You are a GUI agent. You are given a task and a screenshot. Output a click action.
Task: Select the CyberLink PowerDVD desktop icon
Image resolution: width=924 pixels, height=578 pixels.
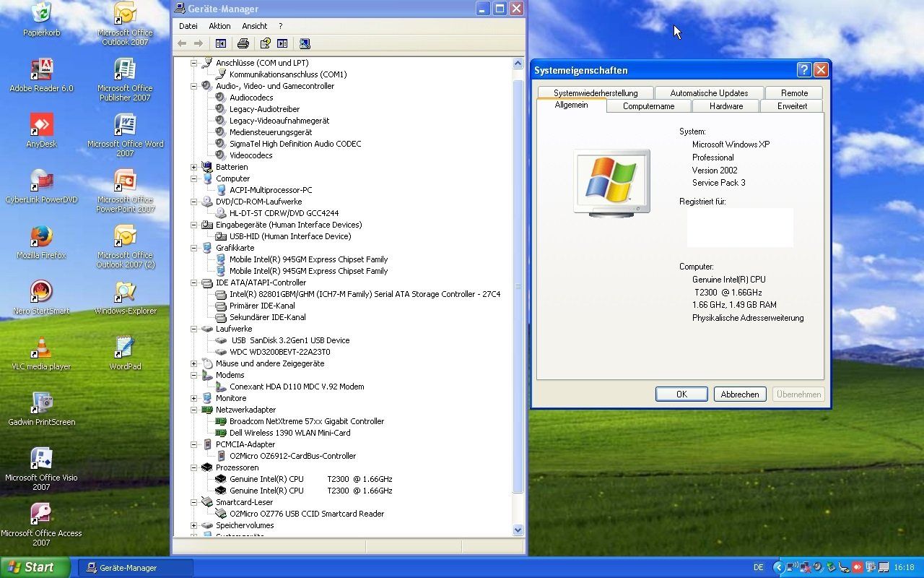pos(41,186)
